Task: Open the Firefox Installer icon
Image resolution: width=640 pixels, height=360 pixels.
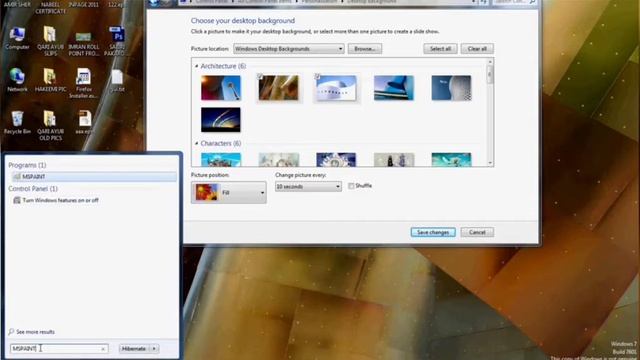Action: click(x=84, y=82)
